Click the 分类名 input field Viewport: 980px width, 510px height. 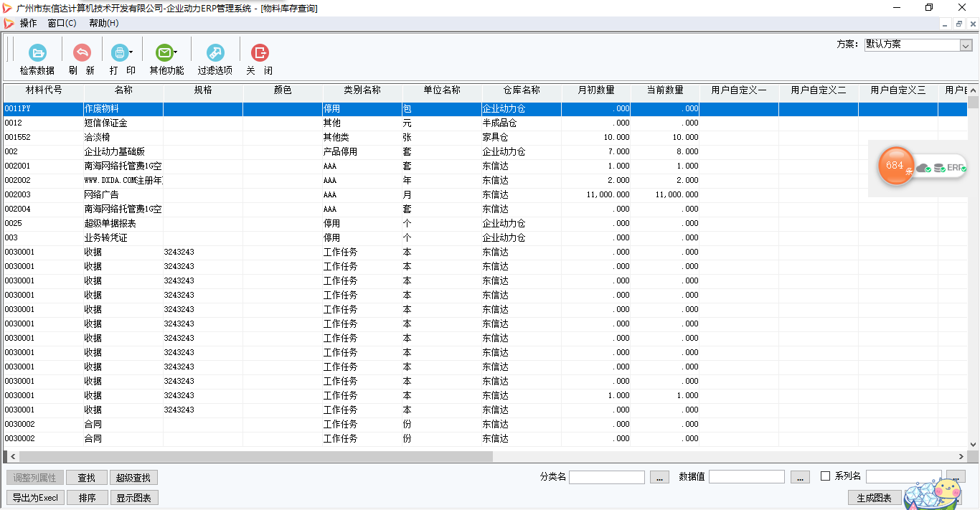606,477
